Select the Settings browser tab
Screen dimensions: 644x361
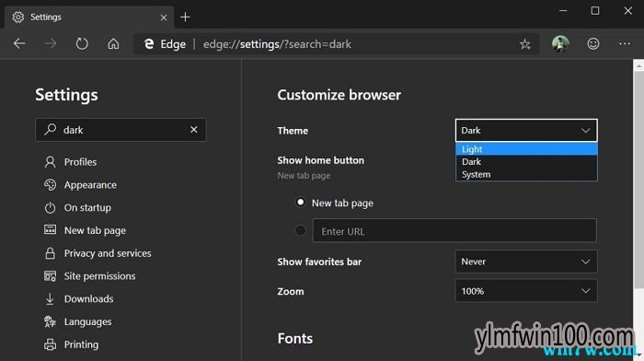(x=89, y=17)
